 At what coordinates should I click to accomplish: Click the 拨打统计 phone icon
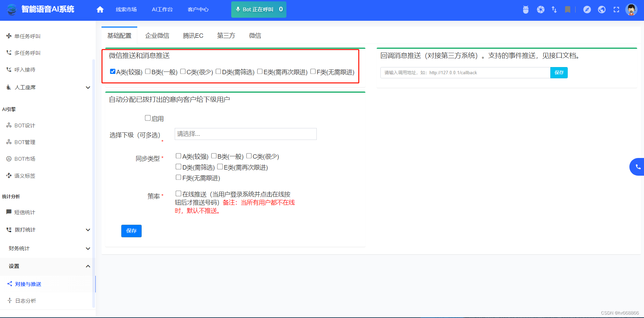(9, 229)
